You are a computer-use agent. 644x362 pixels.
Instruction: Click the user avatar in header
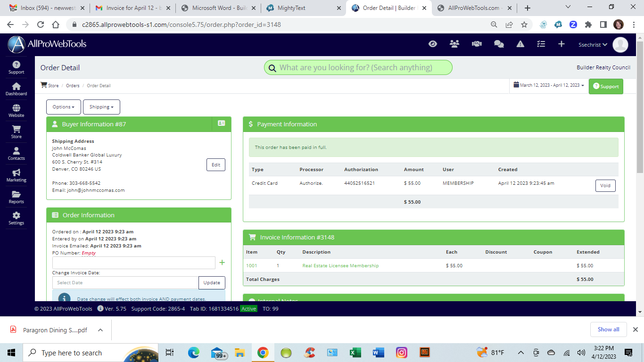point(620,44)
